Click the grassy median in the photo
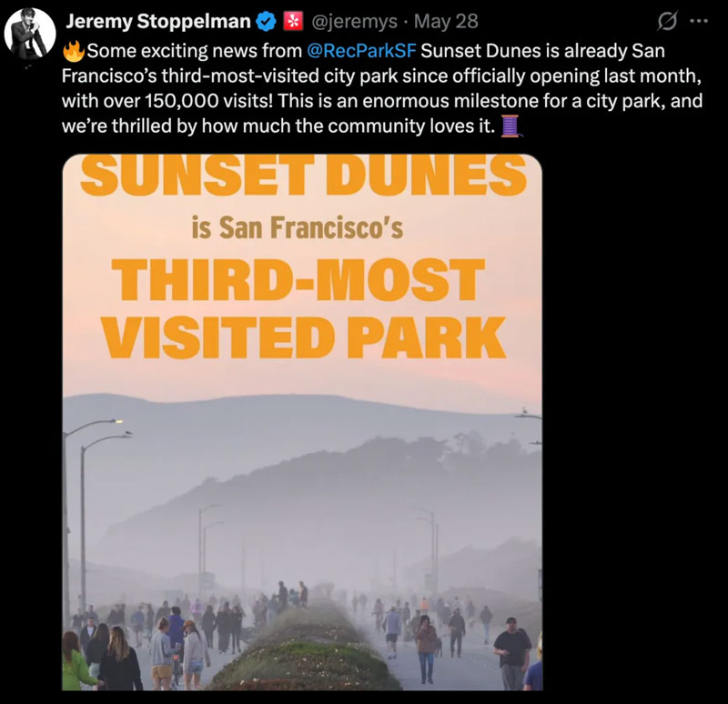The width and height of the screenshot is (728, 704). pos(291,655)
